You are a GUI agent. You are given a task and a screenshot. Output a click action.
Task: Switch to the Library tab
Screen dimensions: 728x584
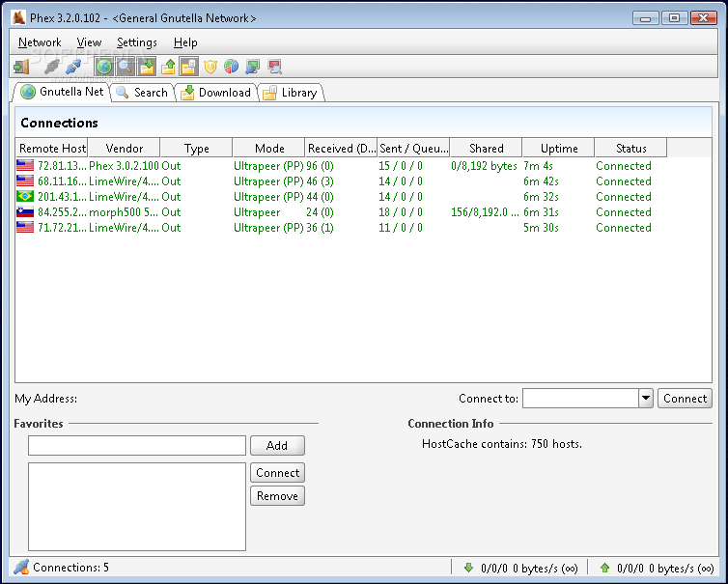tap(291, 93)
